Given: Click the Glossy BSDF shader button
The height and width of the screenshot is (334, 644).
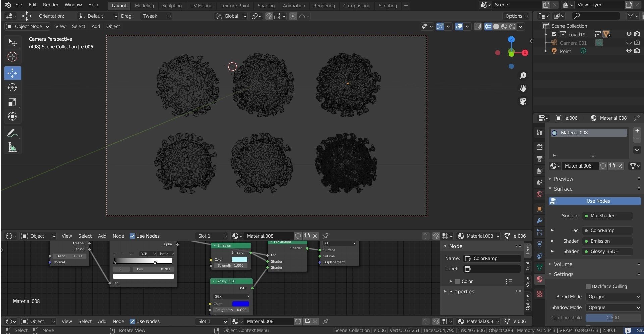Looking at the screenshot, I should [607, 251].
